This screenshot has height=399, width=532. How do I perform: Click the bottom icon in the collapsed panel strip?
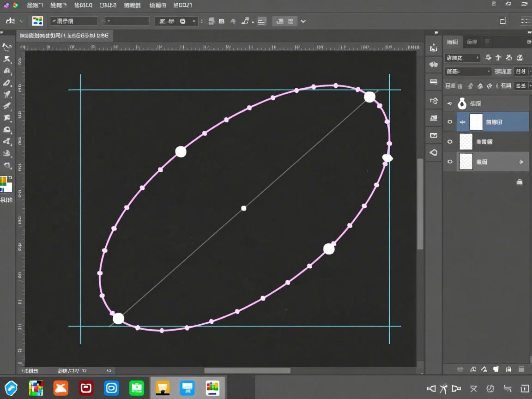434,152
